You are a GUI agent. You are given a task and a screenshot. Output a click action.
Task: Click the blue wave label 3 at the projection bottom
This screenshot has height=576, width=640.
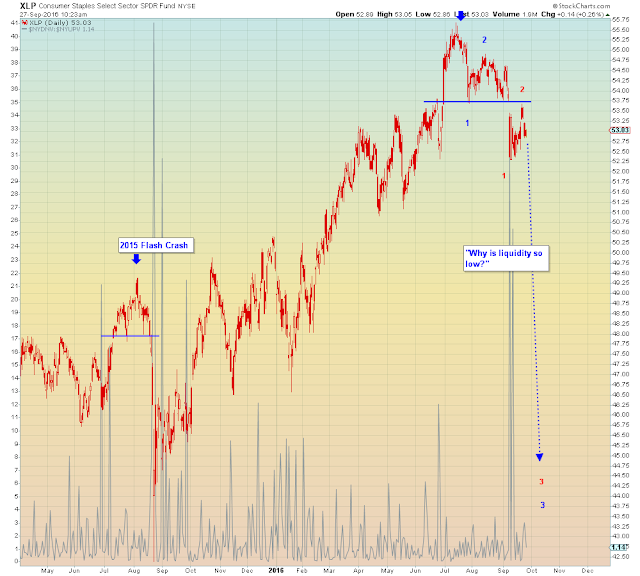click(x=542, y=505)
